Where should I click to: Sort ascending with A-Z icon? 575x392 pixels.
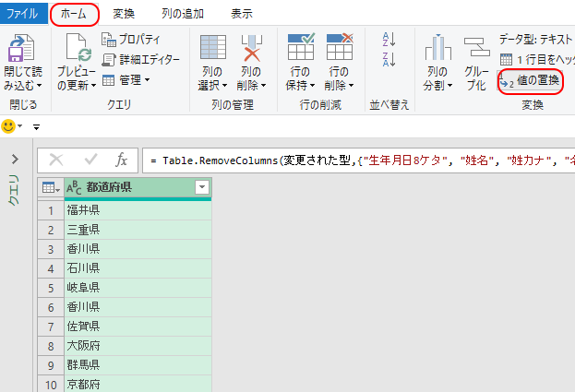tap(389, 40)
